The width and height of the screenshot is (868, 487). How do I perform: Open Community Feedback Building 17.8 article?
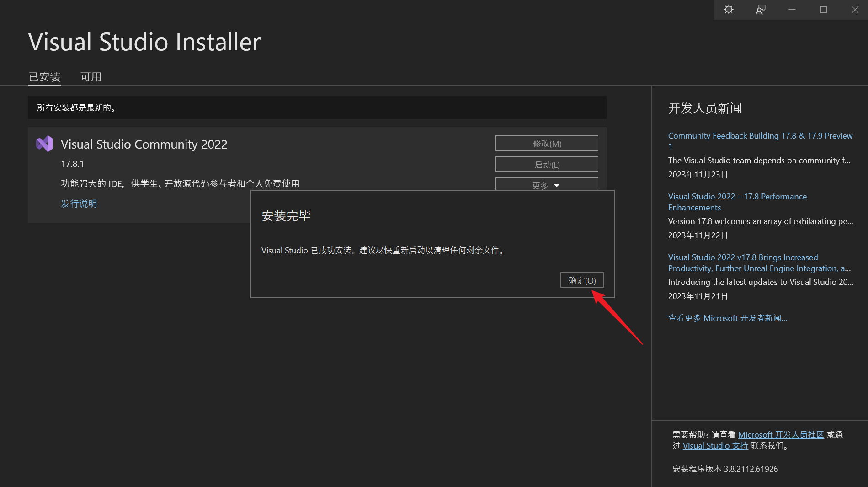coord(760,135)
